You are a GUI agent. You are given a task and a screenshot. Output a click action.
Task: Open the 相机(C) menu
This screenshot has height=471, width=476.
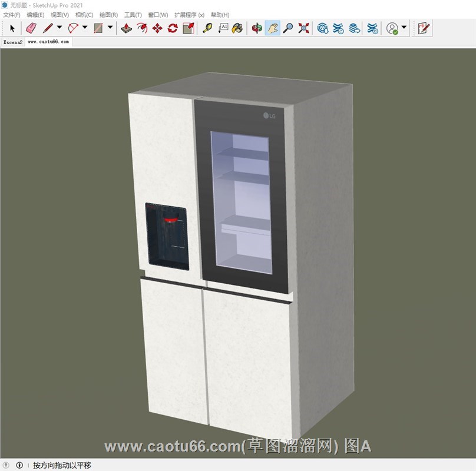coord(84,15)
